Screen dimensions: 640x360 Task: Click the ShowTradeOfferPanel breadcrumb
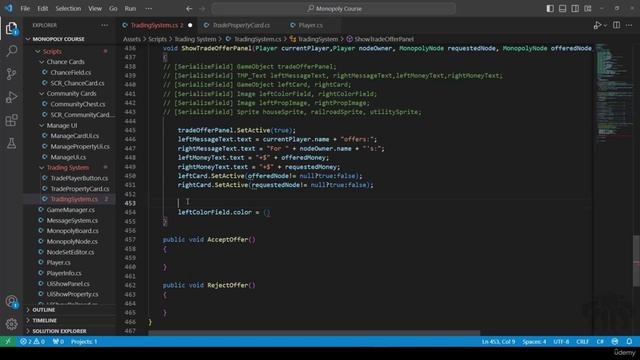[x=380, y=39]
